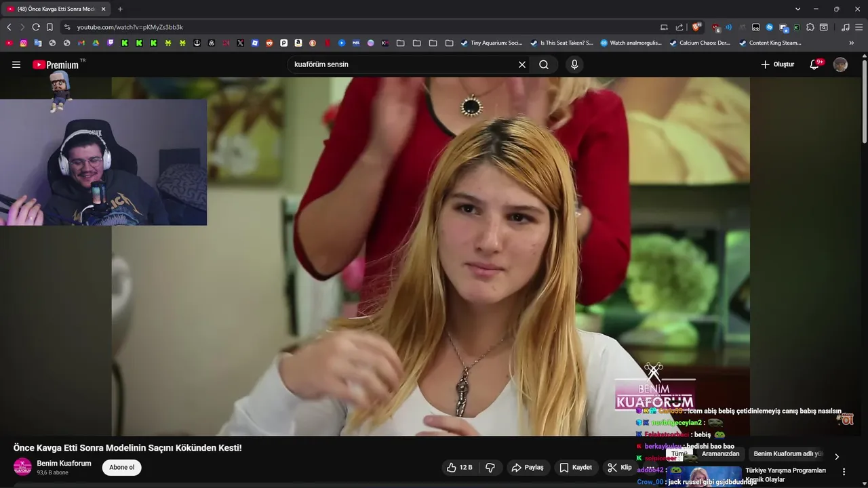Open 'Türkiye Yarışma Programları' suggested video
The height and width of the screenshot is (488, 868).
point(785,474)
